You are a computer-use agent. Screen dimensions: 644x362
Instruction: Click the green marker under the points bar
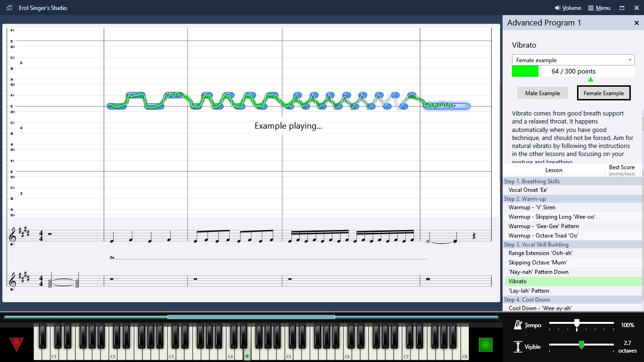pyautogui.click(x=591, y=79)
